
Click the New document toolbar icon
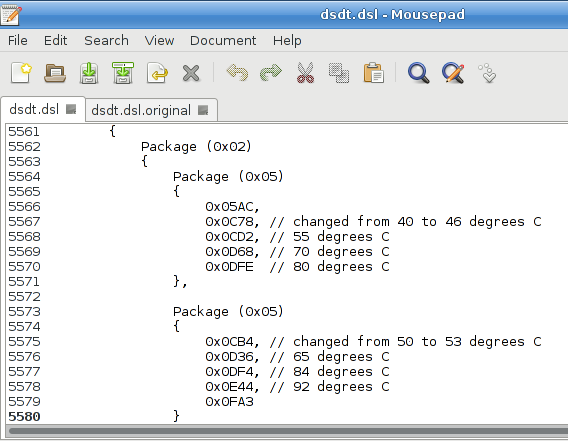tap(21, 73)
